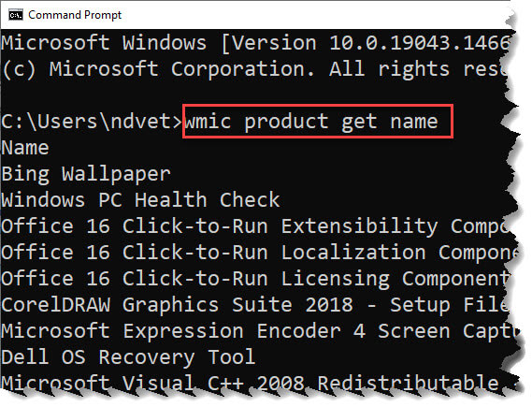Click the Office 16 Click-to-Run Extensibility line
The image size is (532, 407).
click(255, 226)
